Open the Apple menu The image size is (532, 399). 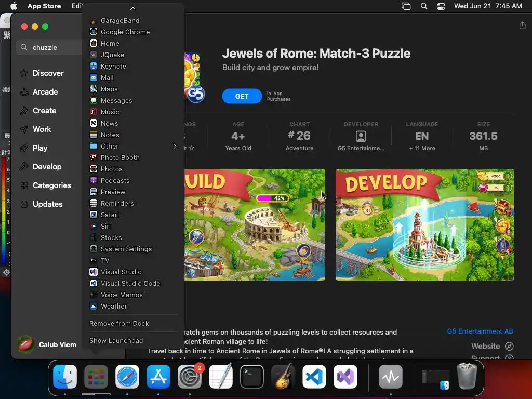(14, 6)
